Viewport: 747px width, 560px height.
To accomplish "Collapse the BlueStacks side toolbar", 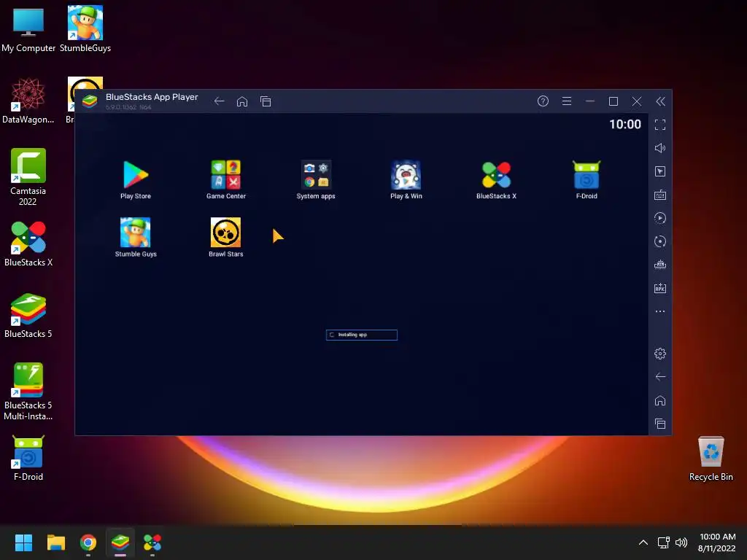I will click(660, 101).
